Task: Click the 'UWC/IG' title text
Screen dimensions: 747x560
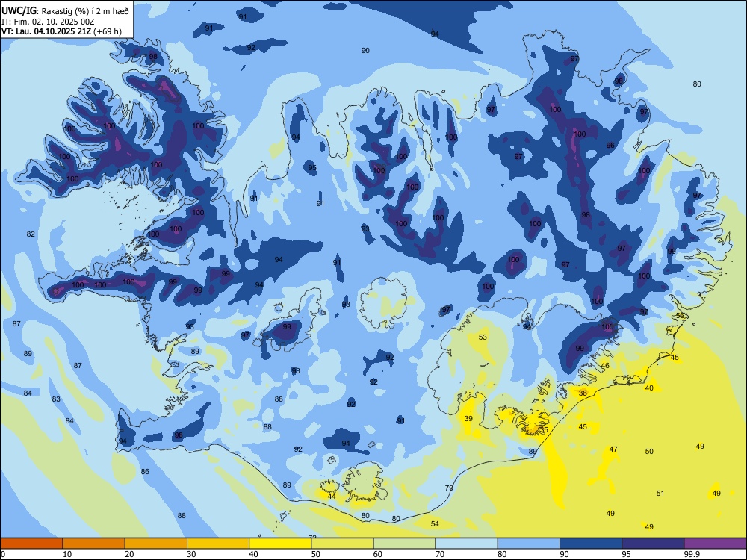Action: tap(19, 10)
